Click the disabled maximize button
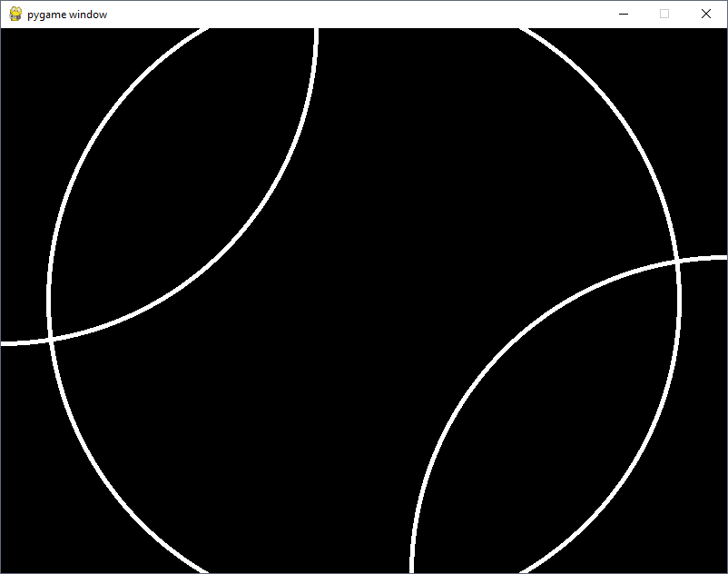 pos(664,14)
